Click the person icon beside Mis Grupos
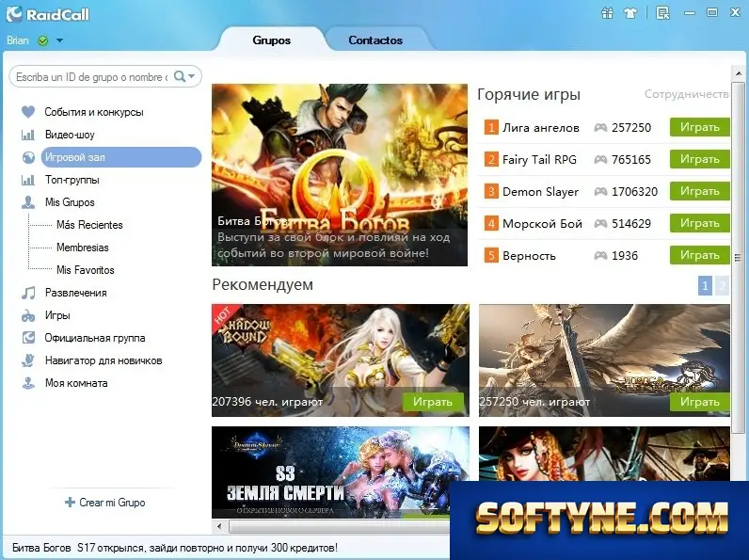 [x=28, y=202]
